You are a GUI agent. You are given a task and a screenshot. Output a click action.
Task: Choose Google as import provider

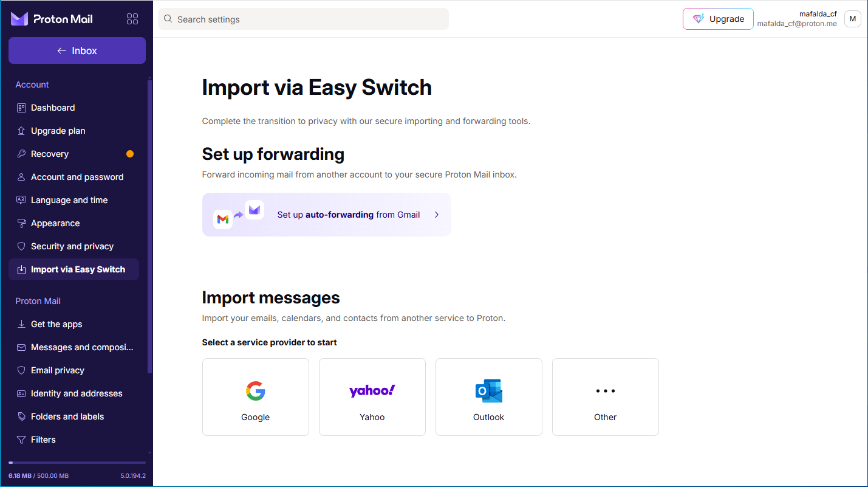tap(255, 397)
